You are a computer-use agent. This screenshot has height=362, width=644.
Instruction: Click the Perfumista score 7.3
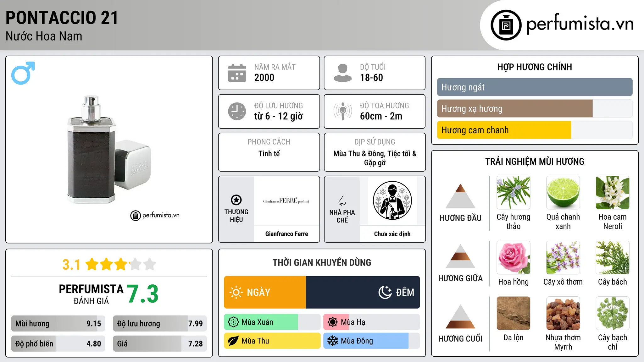click(142, 294)
